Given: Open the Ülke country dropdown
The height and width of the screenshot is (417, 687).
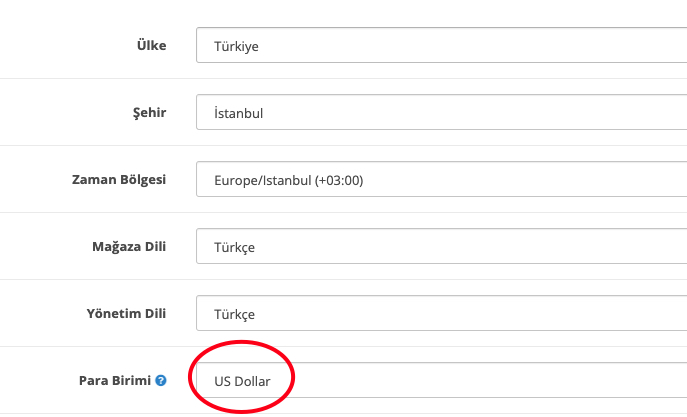Looking at the screenshot, I should tap(442, 45).
